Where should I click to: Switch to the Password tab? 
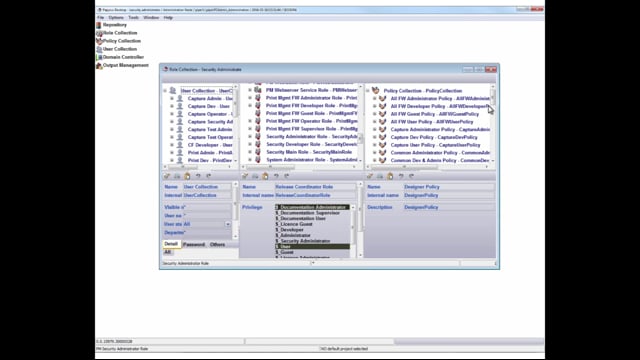[194, 244]
